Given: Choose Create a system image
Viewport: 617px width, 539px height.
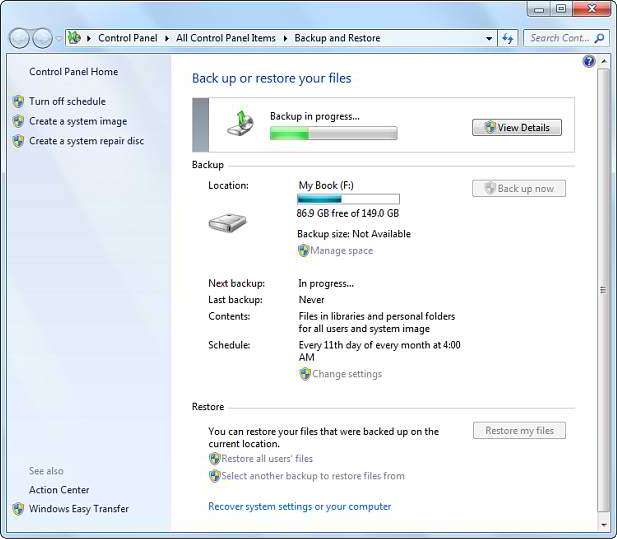Looking at the screenshot, I should pos(78,121).
